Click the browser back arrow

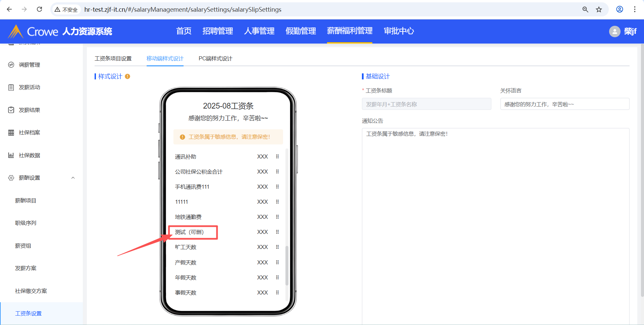coord(9,9)
